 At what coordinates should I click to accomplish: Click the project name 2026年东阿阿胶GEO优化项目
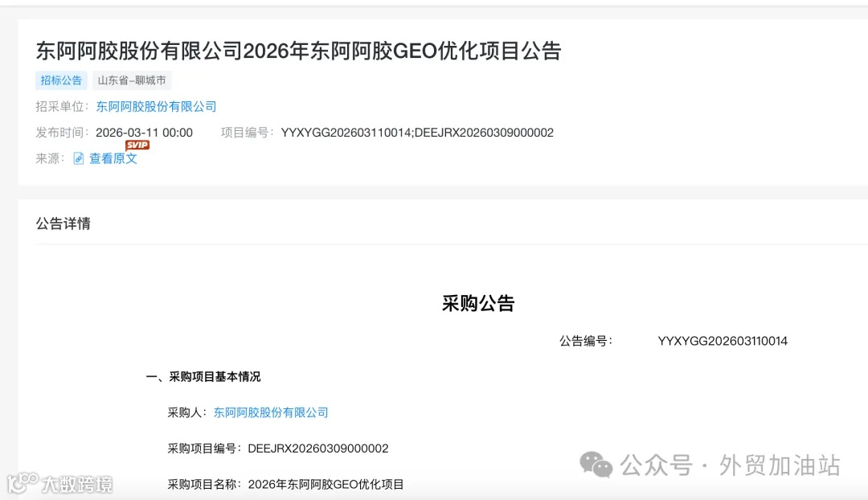point(325,485)
